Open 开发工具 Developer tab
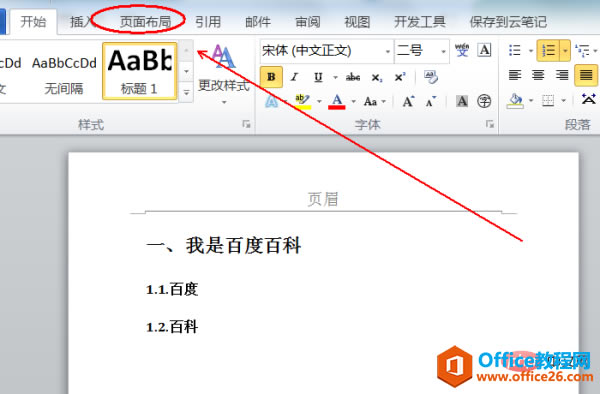The image size is (600, 394). (420, 22)
